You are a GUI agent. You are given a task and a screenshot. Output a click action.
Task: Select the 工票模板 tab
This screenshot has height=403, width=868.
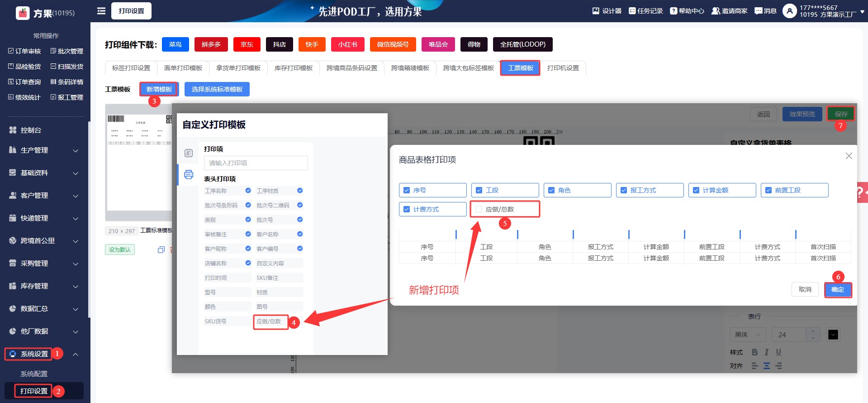(520, 68)
